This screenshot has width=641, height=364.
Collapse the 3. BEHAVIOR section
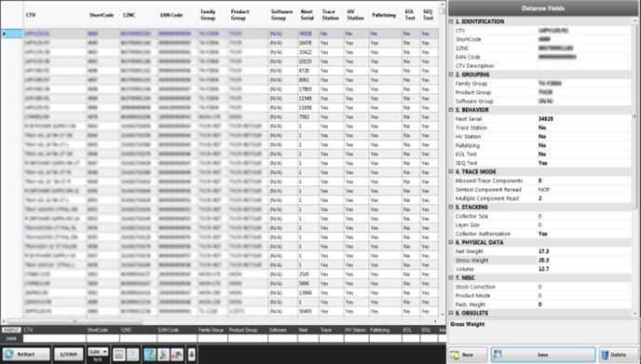[x=451, y=110]
